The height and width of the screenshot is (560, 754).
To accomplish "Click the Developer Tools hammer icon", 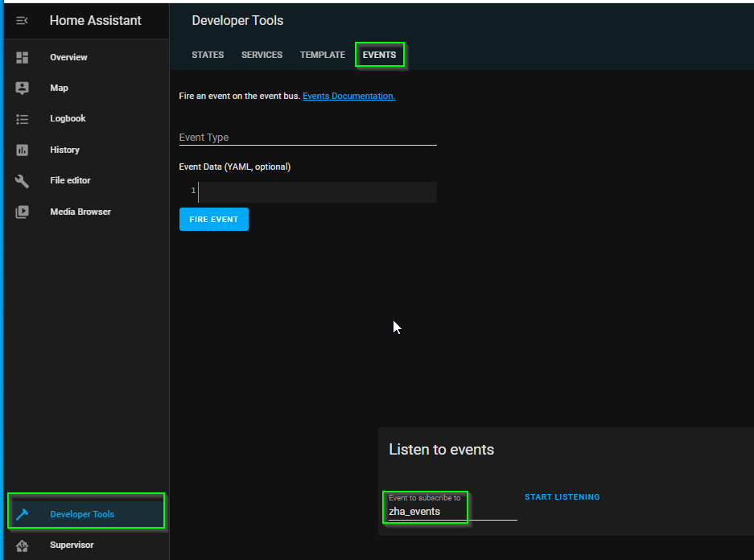I will 22,514.
